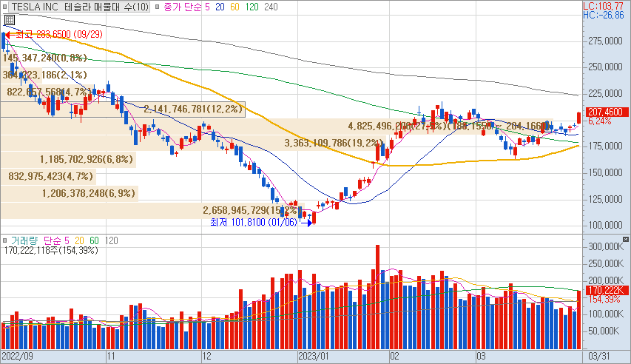Image resolution: width=631 pixels, height=364 pixels.
Task: Click the red 154,39% volume ratio label
Action: (x=604, y=299)
